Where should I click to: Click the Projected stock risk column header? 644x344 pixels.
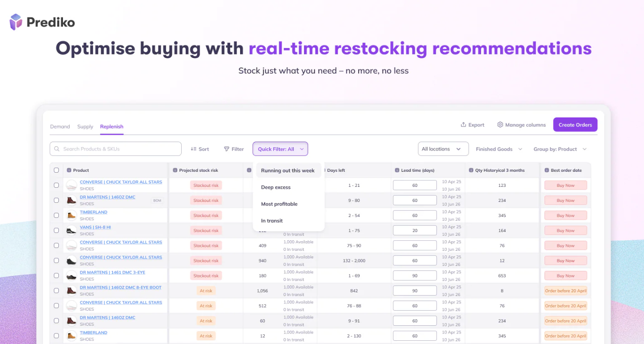(206, 170)
